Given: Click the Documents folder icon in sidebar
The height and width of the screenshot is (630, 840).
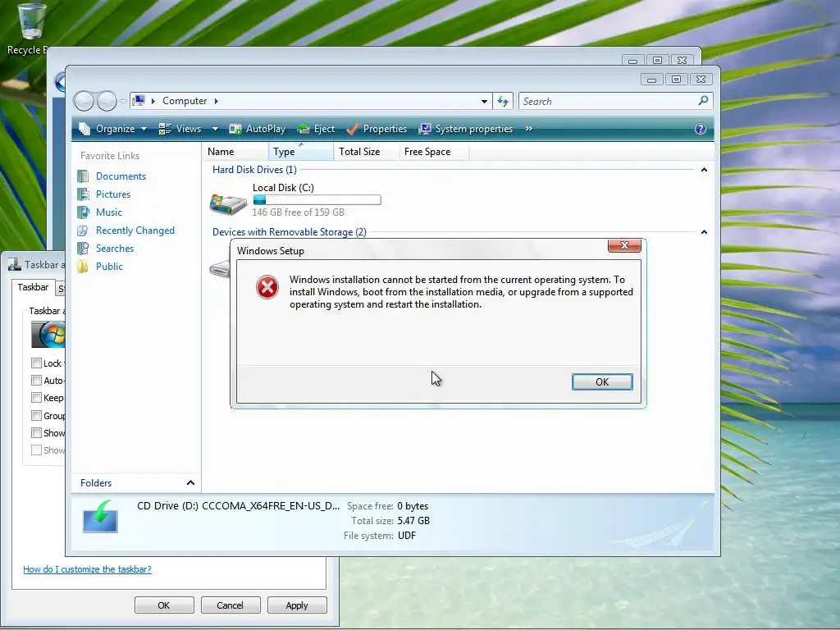Looking at the screenshot, I should (x=83, y=176).
